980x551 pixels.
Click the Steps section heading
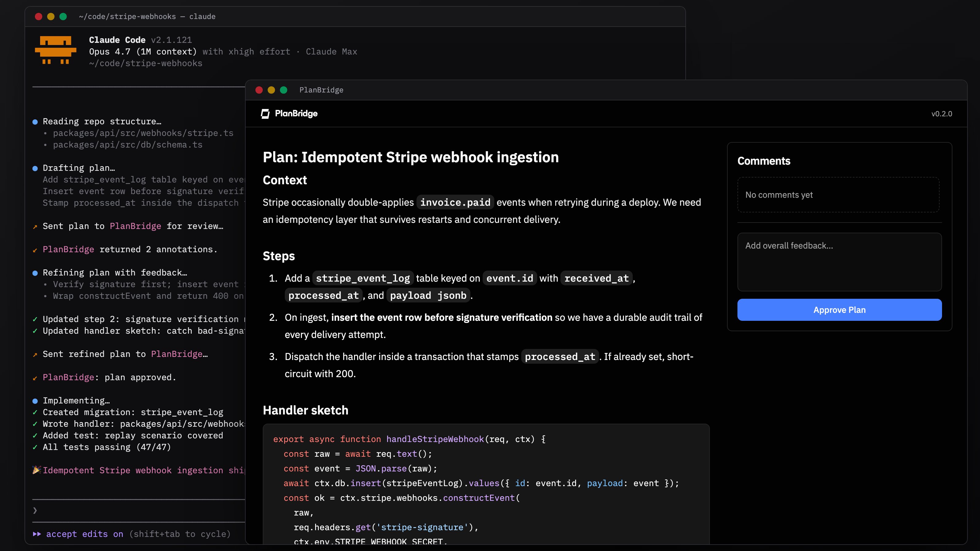(278, 256)
